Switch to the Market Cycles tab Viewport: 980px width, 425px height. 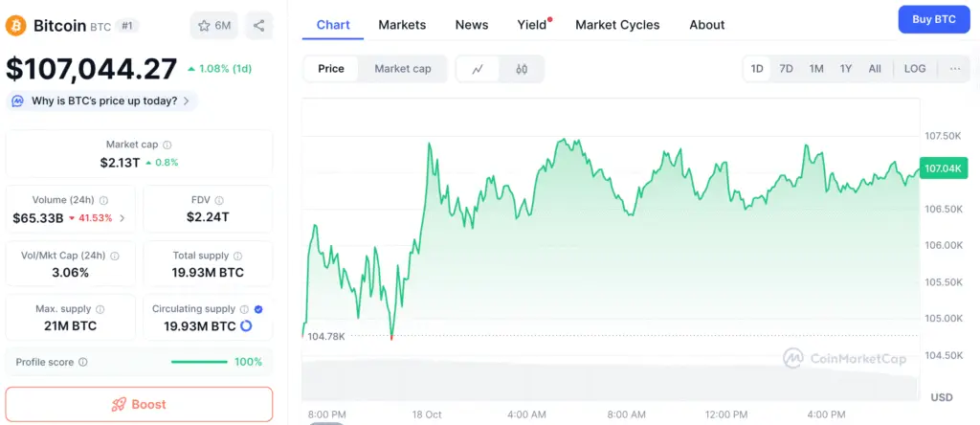point(617,25)
